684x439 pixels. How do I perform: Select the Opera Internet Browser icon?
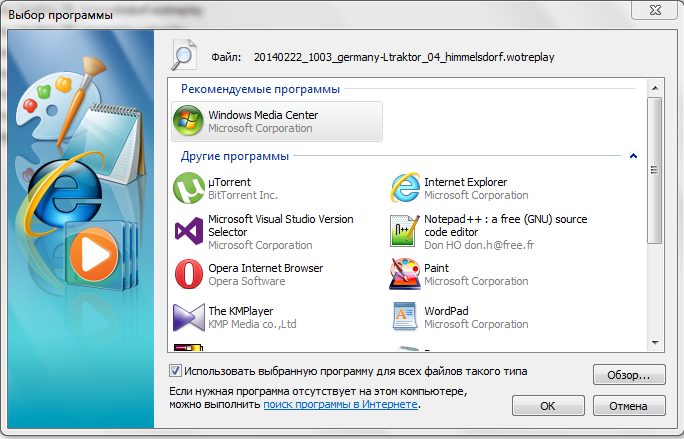coord(187,274)
